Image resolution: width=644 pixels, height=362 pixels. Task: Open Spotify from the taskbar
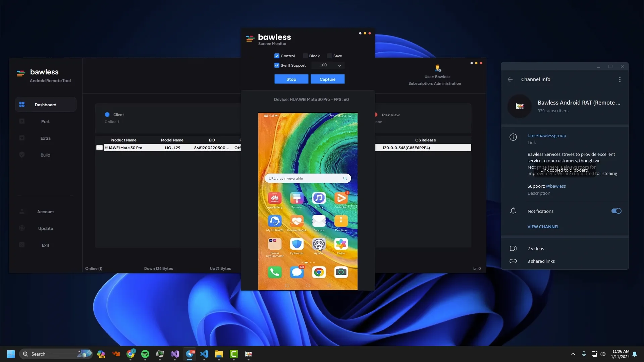click(145, 354)
